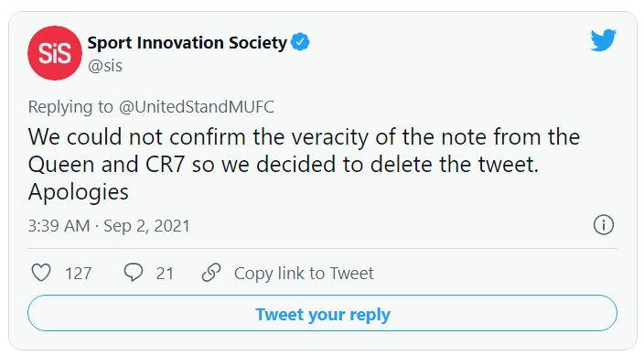
Task: Open the 3:39 AM Sep 2, 2021 timestamp
Action: (109, 226)
